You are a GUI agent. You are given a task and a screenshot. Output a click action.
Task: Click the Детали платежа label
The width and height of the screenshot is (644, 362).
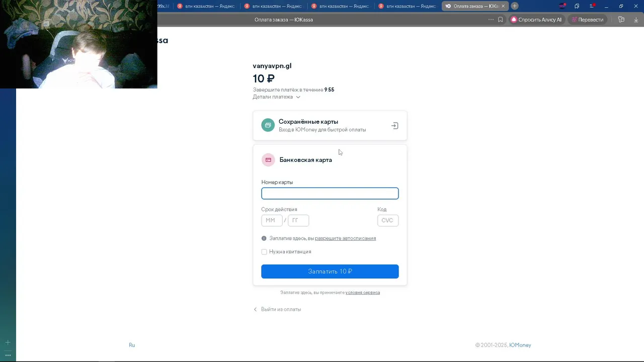pos(273,97)
